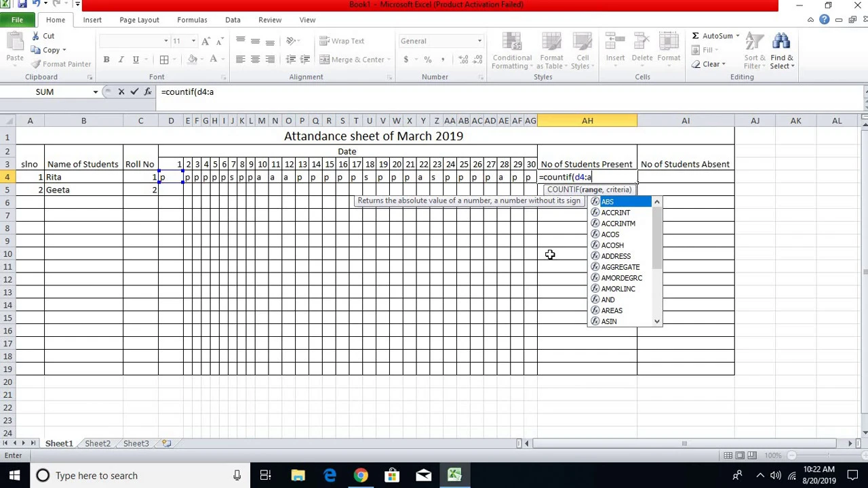Click the Cancel X icon in formula bar
The image size is (868, 488).
tap(121, 91)
